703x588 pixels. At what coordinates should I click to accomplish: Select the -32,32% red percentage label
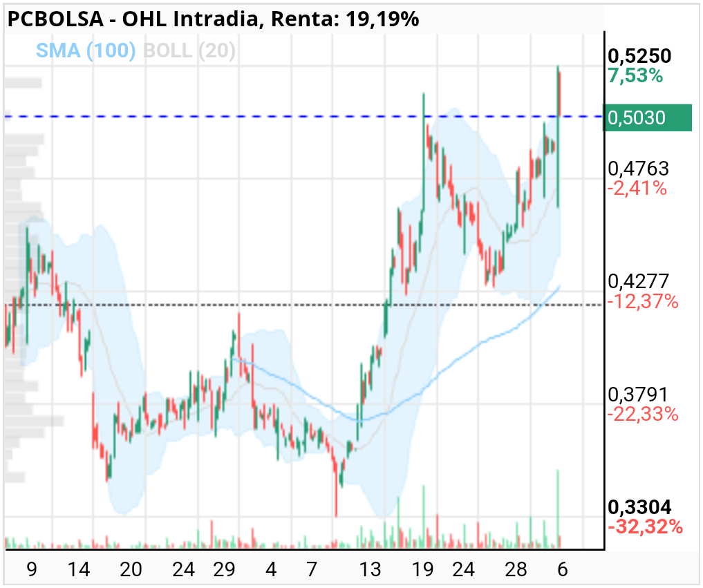(x=645, y=527)
